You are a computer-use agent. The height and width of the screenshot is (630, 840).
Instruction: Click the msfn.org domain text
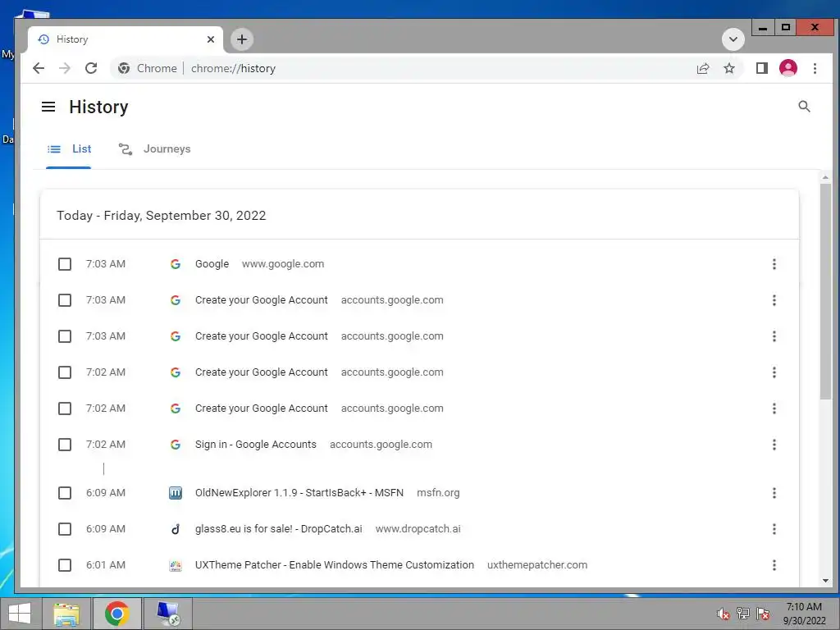(x=438, y=493)
